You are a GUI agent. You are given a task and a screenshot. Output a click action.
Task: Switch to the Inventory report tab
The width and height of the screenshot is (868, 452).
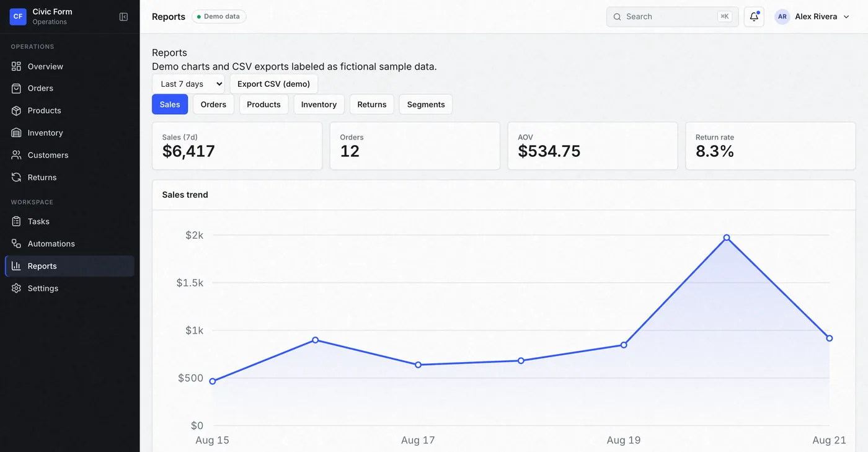[319, 104]
